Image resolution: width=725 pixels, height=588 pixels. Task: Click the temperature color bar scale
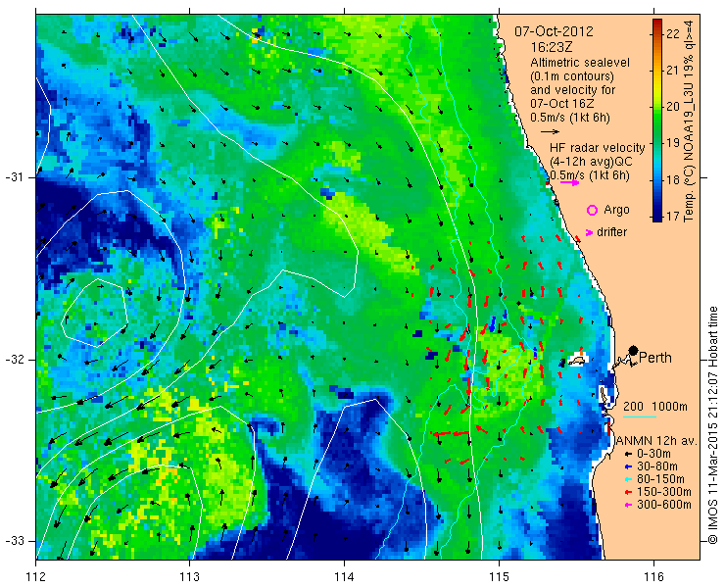click(657, 121)
